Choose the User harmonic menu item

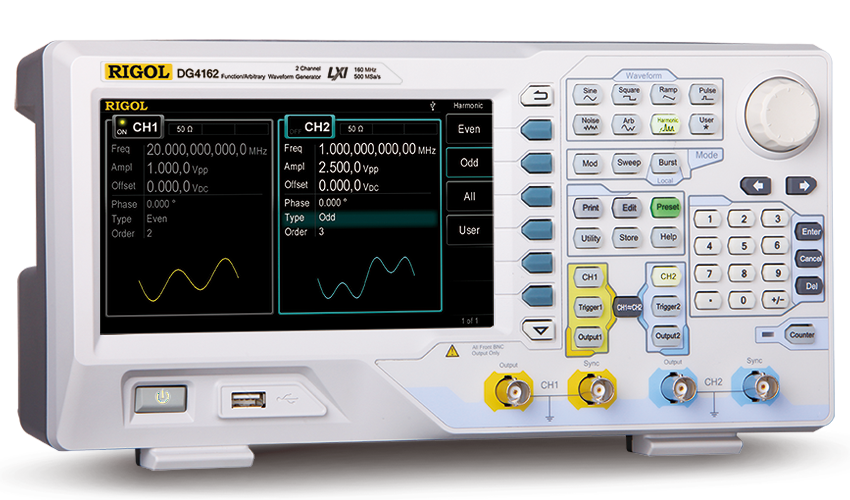coord(469,230)
